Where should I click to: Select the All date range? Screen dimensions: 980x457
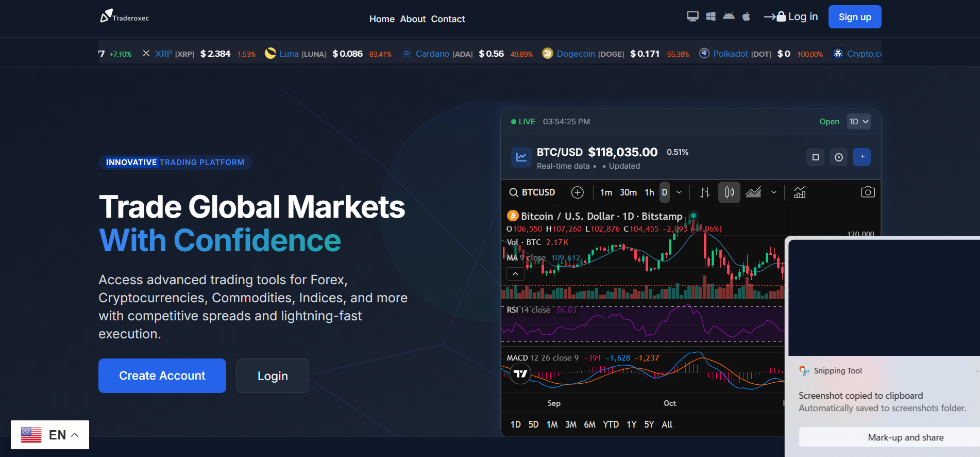(667, 425)
